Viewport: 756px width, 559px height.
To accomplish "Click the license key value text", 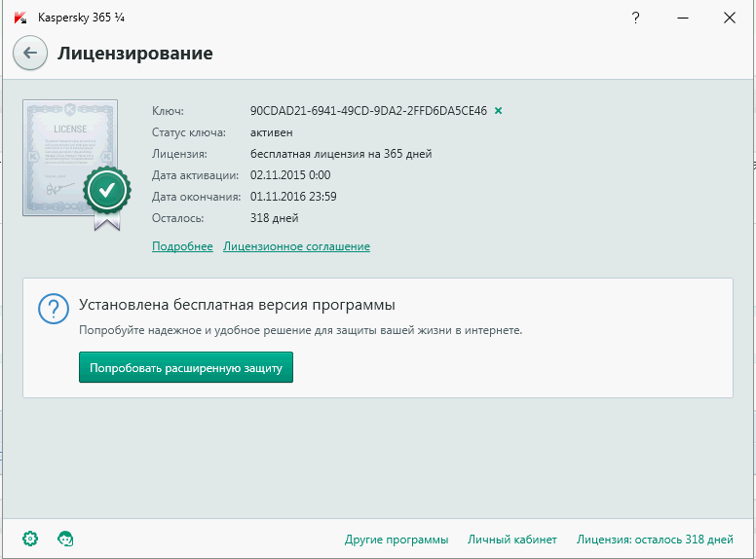I will click(x=368, y=111).
